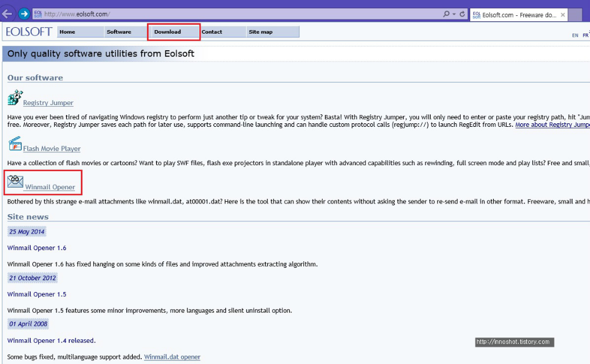This screenshot has width=590, height=364.
Task: Open the Contact menu item
Action: pos(222,32)
